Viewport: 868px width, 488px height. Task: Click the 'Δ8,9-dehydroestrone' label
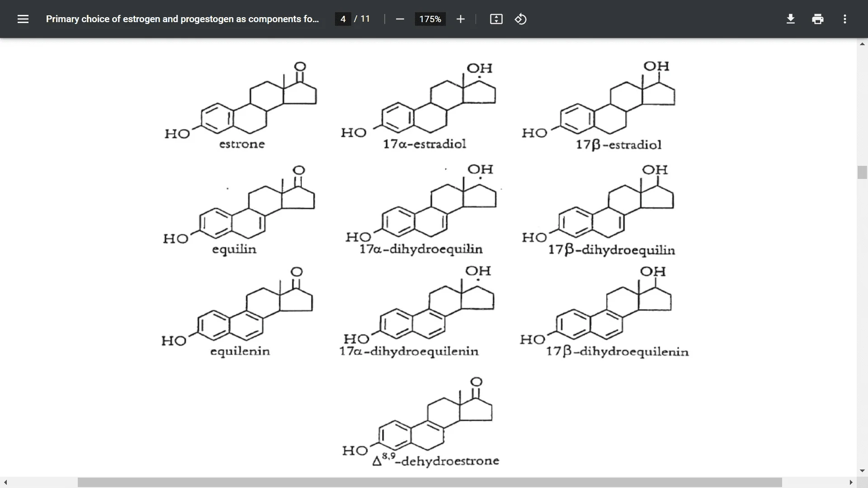(x=436, y=460)
